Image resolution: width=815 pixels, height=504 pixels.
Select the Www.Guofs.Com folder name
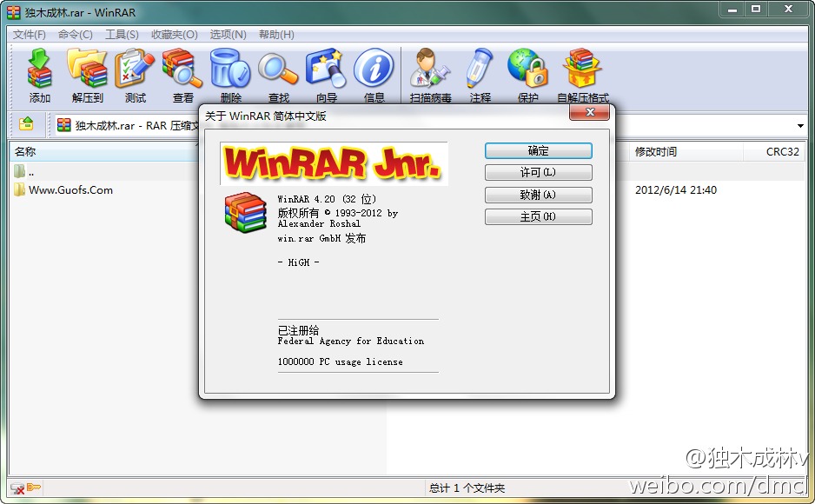pos(70,190)
